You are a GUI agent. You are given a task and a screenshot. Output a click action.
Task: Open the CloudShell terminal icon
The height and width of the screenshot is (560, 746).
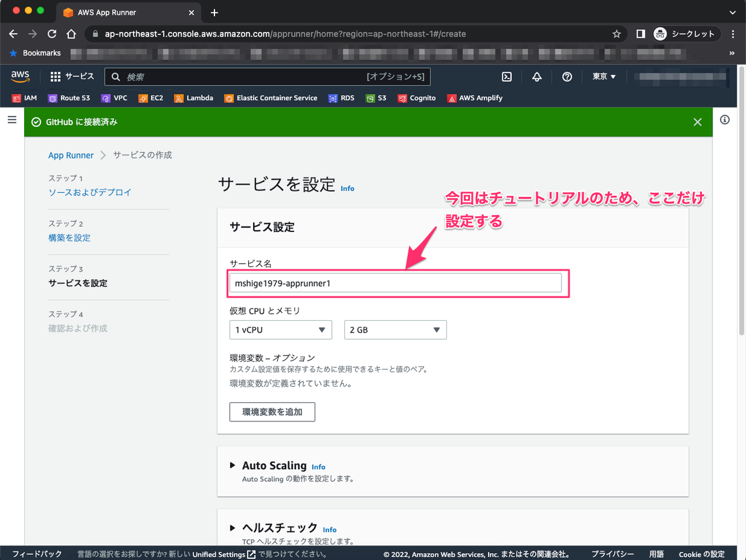pyautogui.click(x=507, y=76)
